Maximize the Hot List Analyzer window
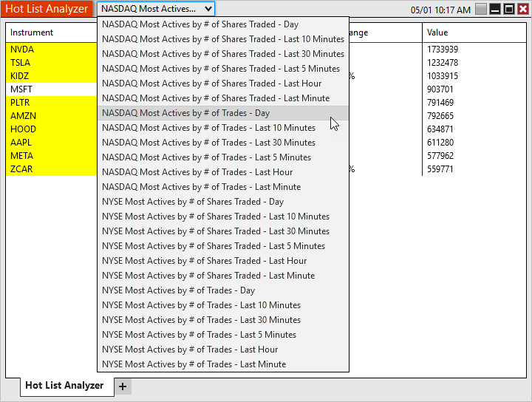Viewport: 532px width, 402px height. tap(508, 10)
